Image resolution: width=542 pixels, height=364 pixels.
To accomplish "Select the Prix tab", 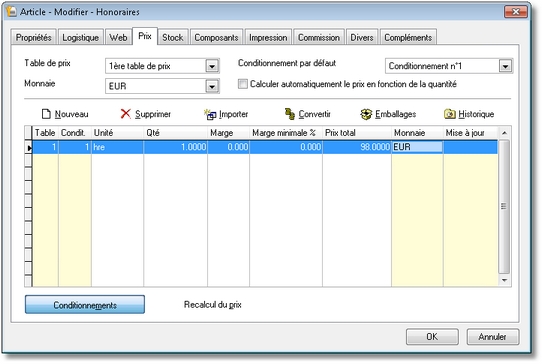I will click(145, 36).
